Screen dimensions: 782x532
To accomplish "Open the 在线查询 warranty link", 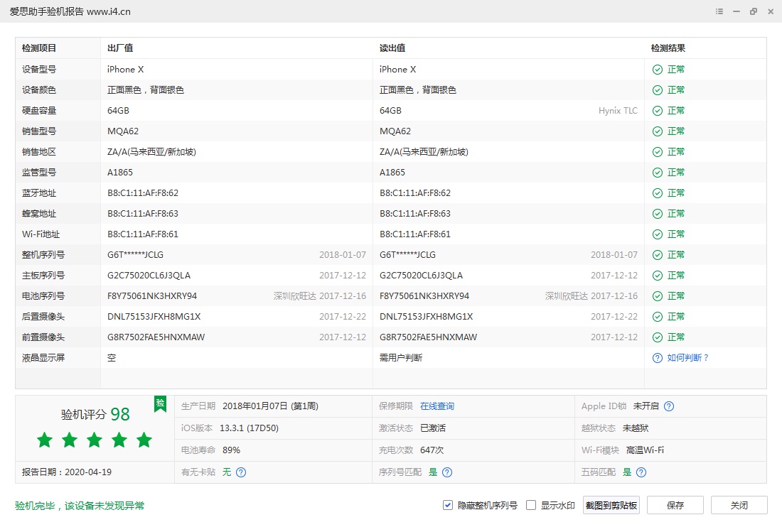I will pyautogui.click(x=437, y=406).
